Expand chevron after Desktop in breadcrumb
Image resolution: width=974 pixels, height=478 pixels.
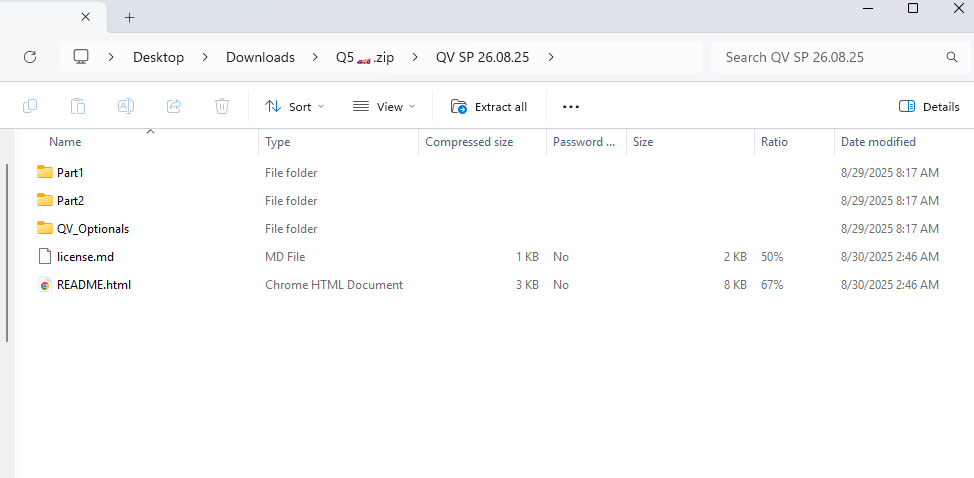coord(205,57)
